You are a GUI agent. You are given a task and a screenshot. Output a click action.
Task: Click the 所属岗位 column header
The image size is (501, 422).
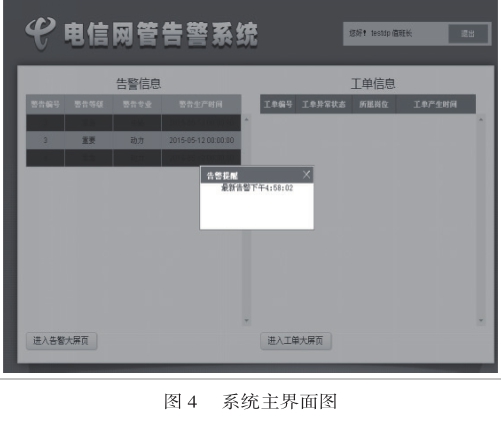[x=374, y=104]
